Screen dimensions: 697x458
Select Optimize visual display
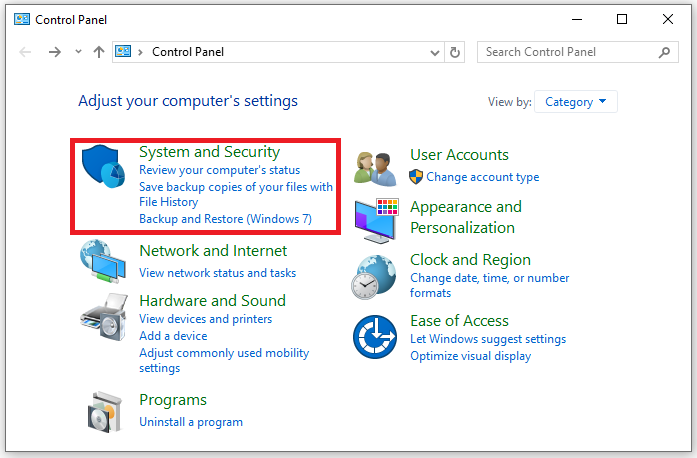(470, 356)
